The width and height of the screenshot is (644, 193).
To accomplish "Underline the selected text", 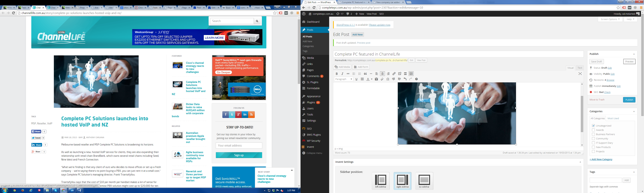I will (356, 79).
